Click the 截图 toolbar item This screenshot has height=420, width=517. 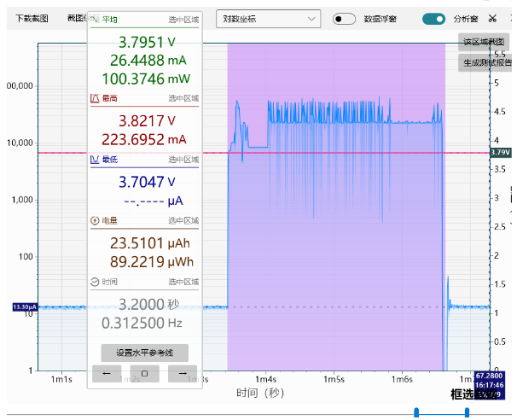point(77,18)
